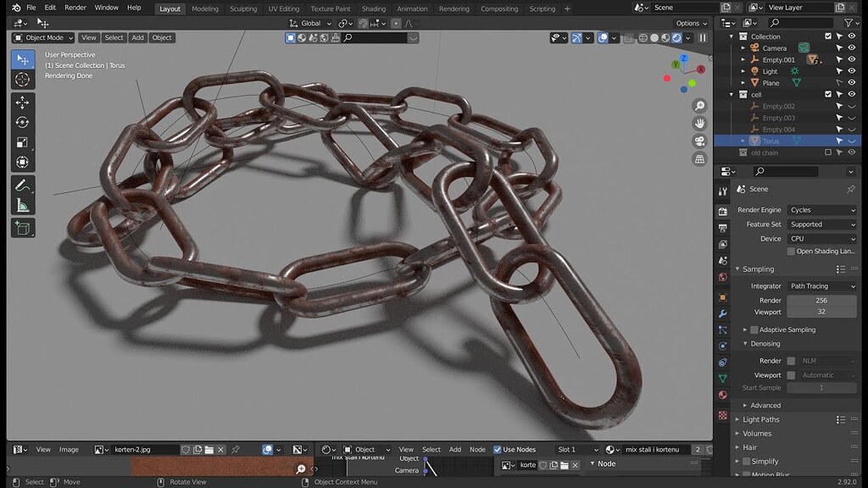Open the Render menu
The image size is (868, 488).
tap(75, 8)
